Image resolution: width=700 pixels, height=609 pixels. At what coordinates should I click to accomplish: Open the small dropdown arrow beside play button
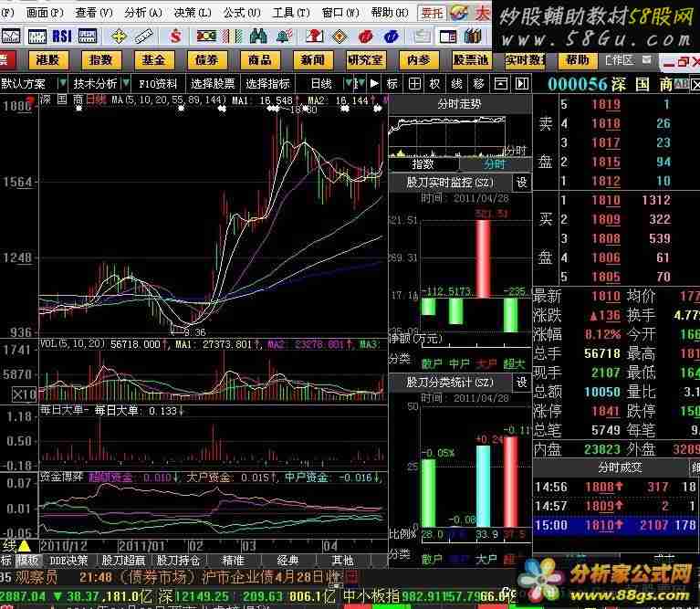[x=360, y=83]
